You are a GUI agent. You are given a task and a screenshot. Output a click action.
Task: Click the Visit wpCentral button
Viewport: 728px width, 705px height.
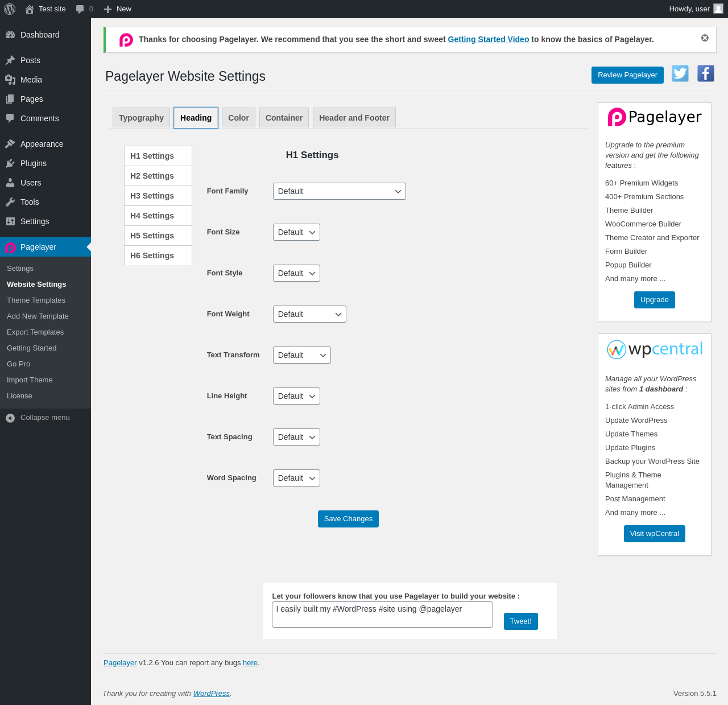(655, 534)
